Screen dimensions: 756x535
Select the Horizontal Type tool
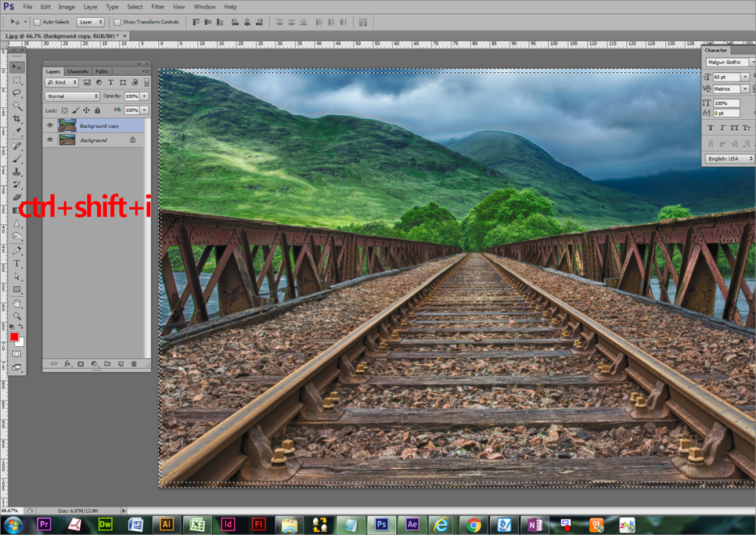pyautogui.click(x=16, y=264)
